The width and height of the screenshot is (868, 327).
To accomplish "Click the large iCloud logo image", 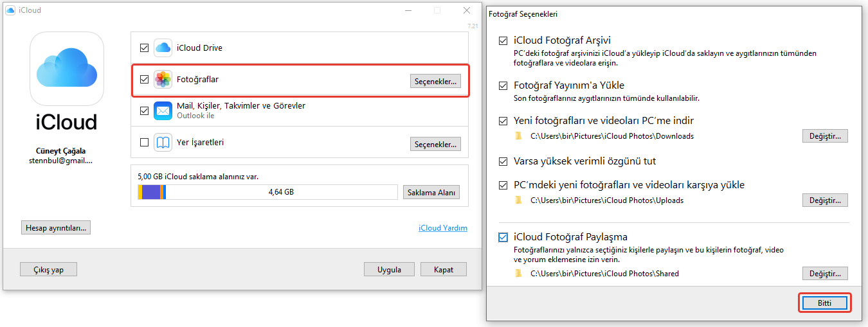I will pos(67,69).
